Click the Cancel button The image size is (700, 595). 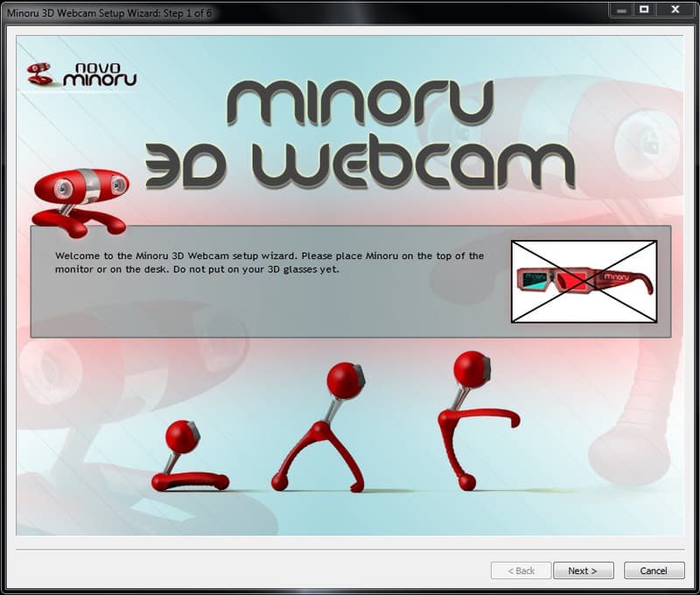tap(654, 570)
